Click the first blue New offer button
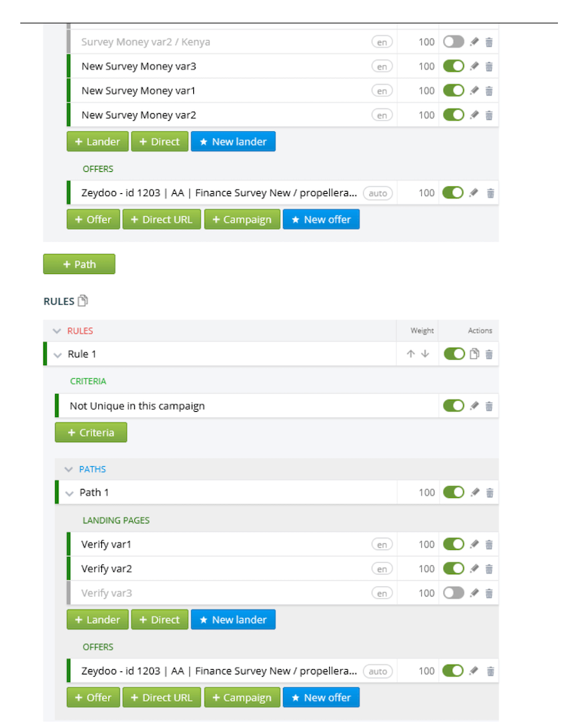 (x=321, y=219)
